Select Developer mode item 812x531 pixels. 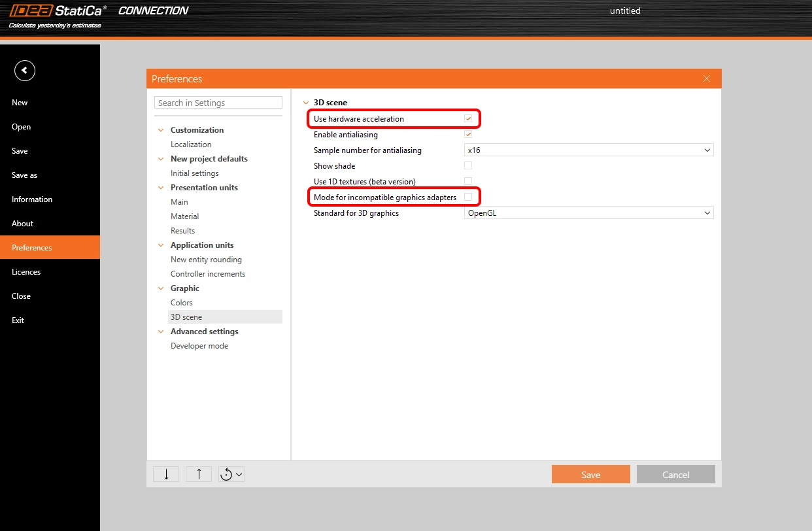click(x=199, y=346)
